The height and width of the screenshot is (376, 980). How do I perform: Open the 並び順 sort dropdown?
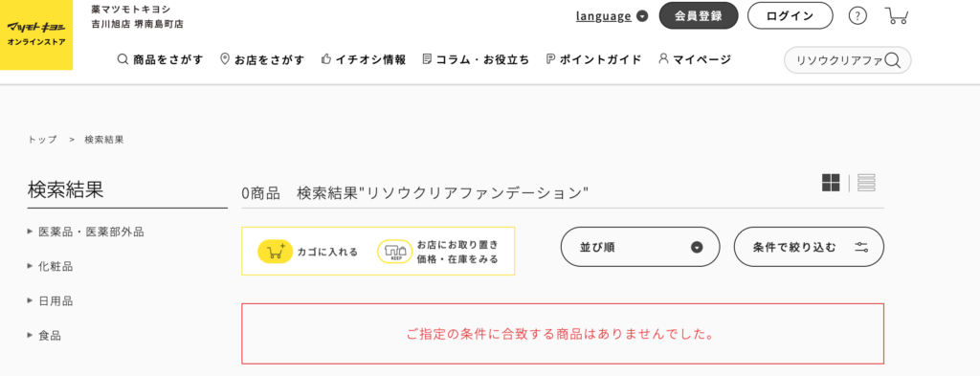[x=640, y=247]
